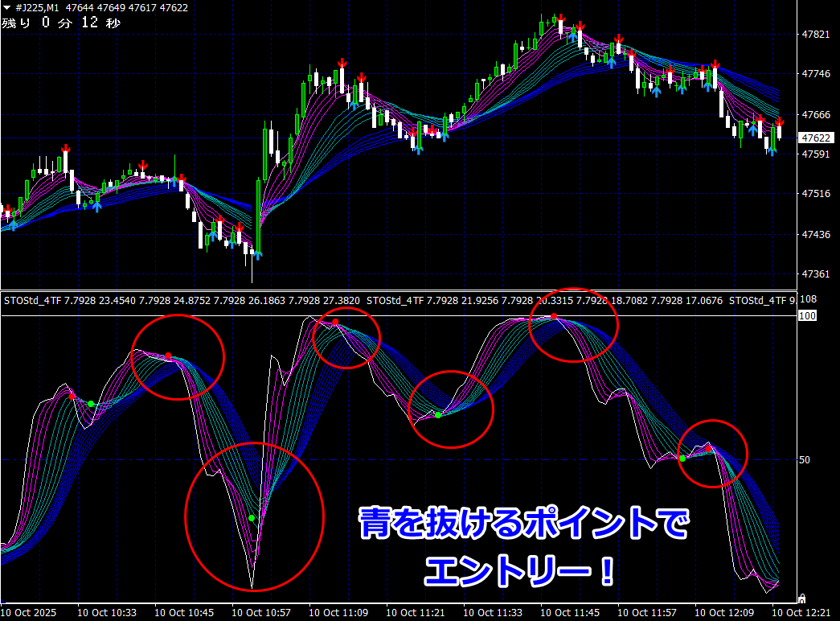This screenshot has height=621, width=840.
Task: Click the green dot inside the largest red circle
Action: (x=252, y=519)
